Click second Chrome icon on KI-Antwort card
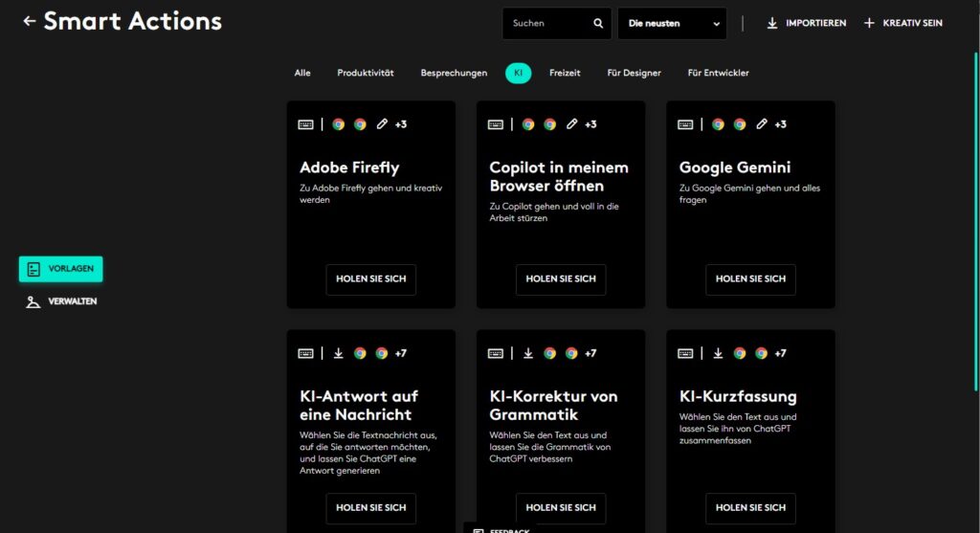980x533 pixels. pos(381,354)
